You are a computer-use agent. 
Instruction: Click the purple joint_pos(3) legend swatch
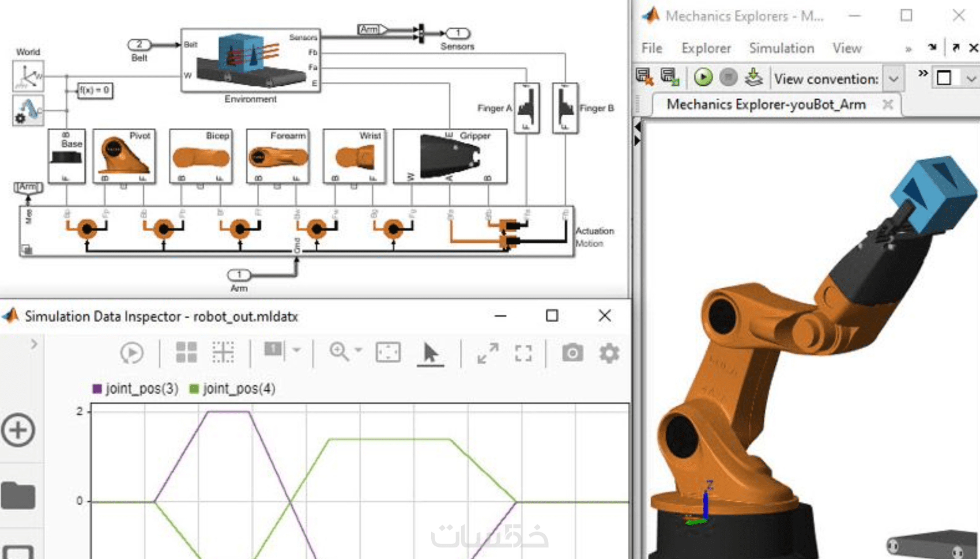pyautogui.click(x=97, y=389)
